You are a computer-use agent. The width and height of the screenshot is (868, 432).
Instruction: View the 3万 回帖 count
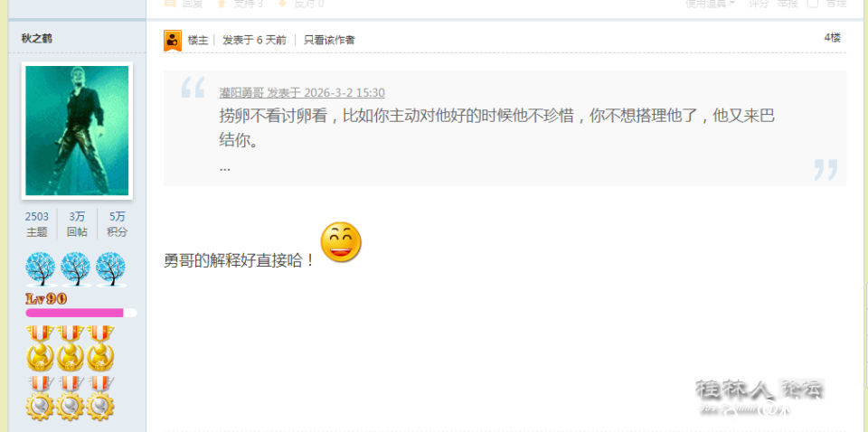tap(77, 224)
